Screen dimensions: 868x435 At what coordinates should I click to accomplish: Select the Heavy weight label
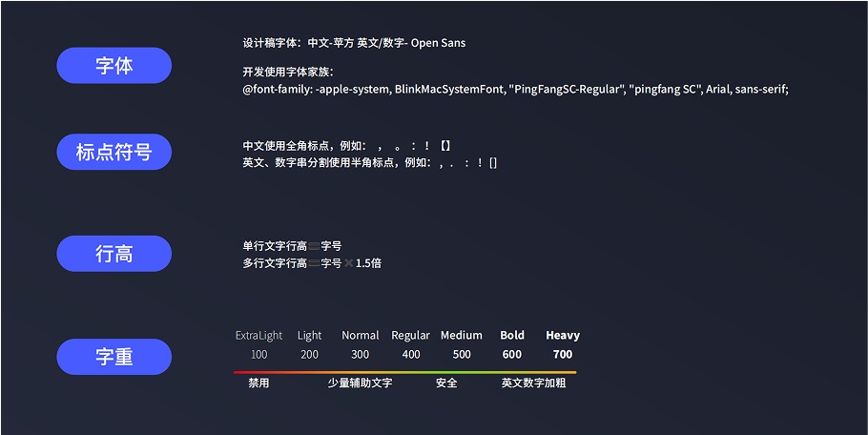pos(563,336)
